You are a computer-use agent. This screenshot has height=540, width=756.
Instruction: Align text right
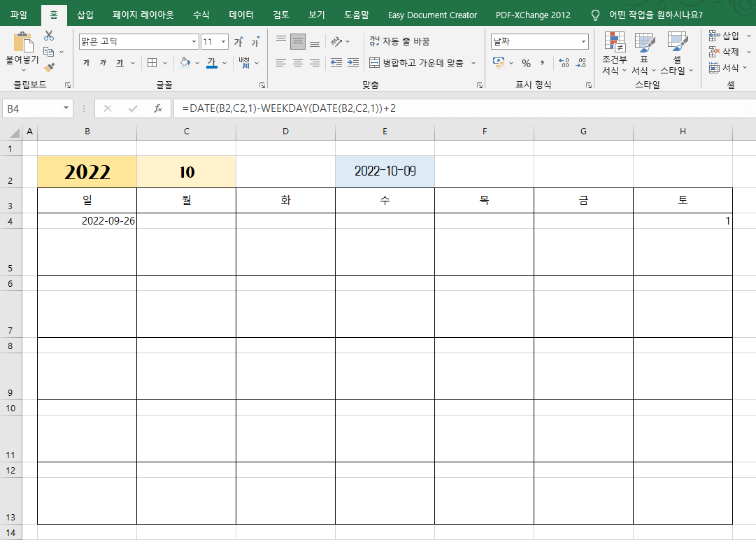[x=315, y=63]
